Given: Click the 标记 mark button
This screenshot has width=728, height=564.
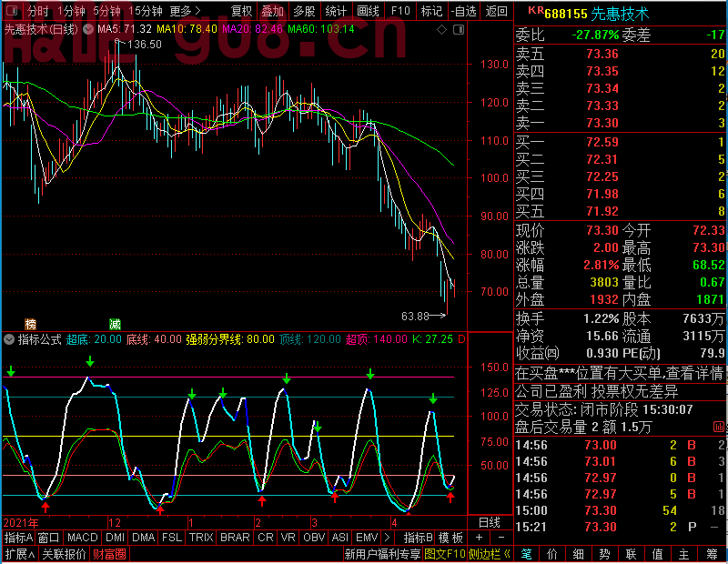Looking at the screenshot, I should pos(431,11).
